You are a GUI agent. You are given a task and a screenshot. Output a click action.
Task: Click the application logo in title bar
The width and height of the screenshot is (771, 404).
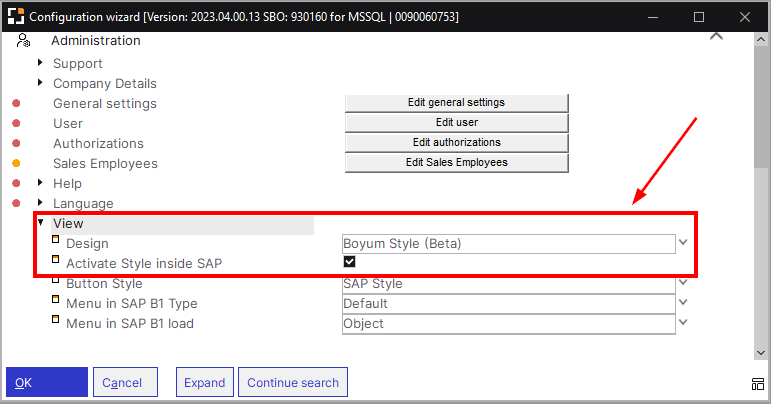click(x=16, y=16)
